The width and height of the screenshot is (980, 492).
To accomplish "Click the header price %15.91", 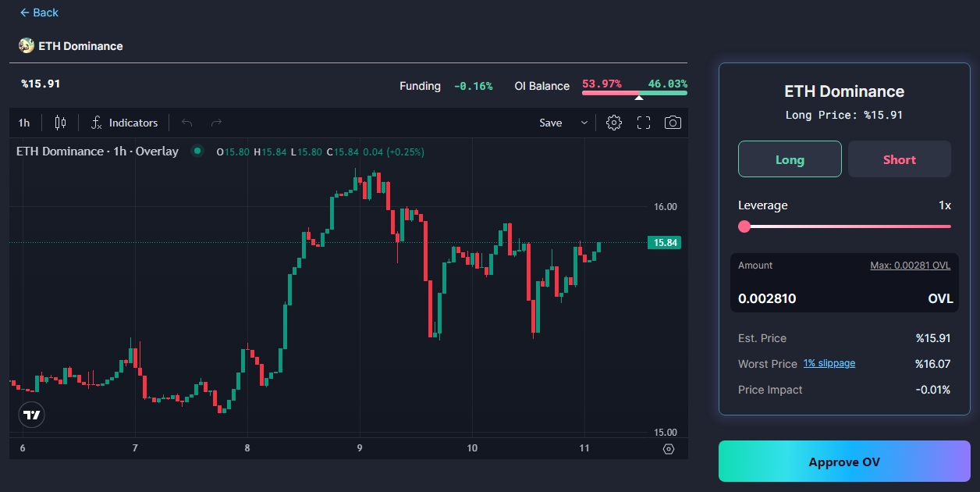I will (x=41, y=84).
